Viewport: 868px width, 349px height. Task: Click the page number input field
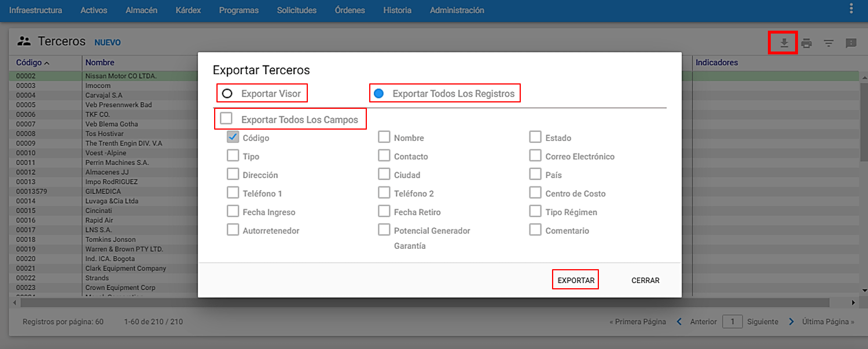[x=732, y=321]
